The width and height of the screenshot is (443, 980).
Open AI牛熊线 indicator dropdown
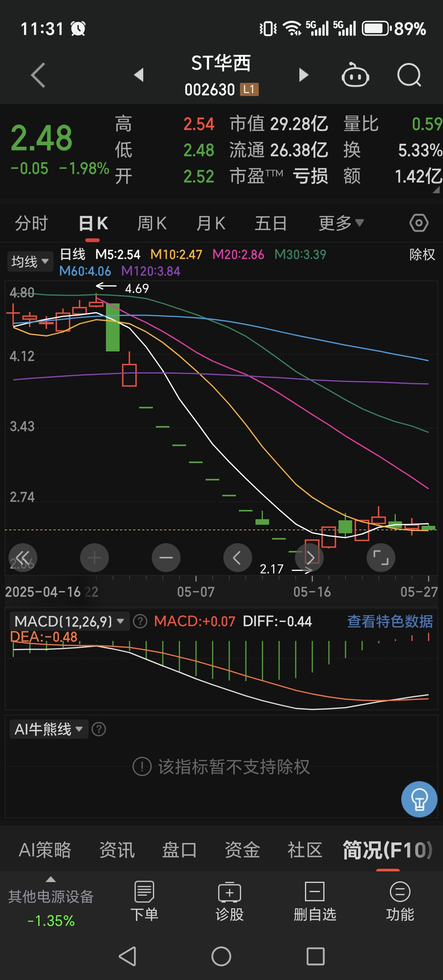click(x=49, y=729)
